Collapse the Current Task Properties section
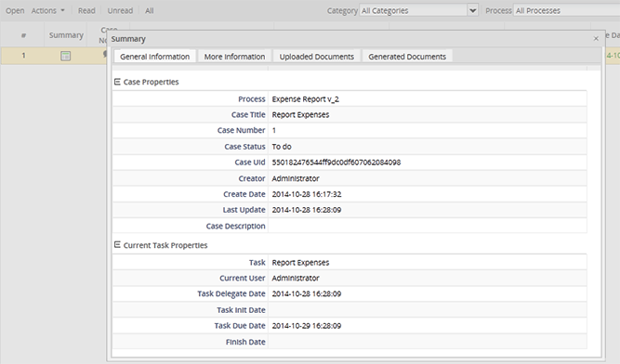The width and height of the screenshot is (620, 364). [x=117, y=245]
